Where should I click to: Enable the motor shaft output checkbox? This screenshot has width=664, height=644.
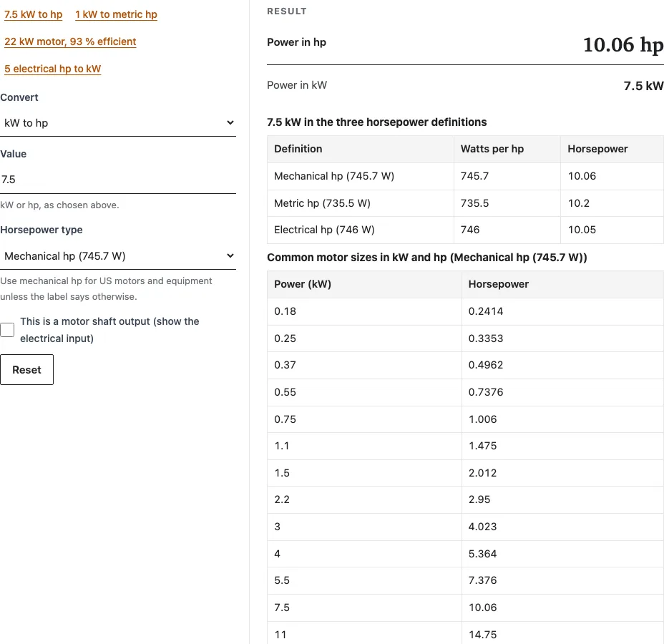pos(7,330)
